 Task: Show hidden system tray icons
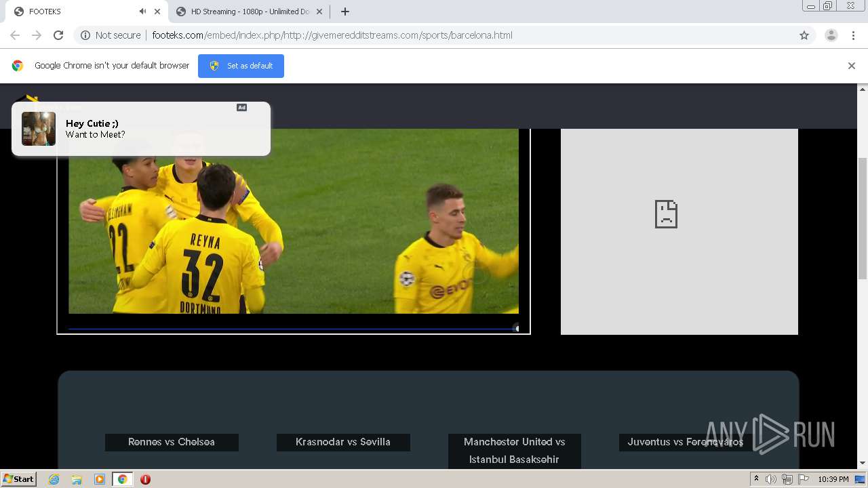756,479
